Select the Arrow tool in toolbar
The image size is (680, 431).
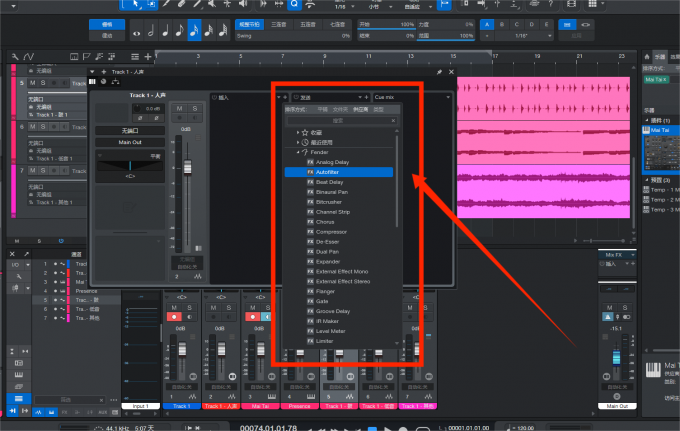pos(135,3)
